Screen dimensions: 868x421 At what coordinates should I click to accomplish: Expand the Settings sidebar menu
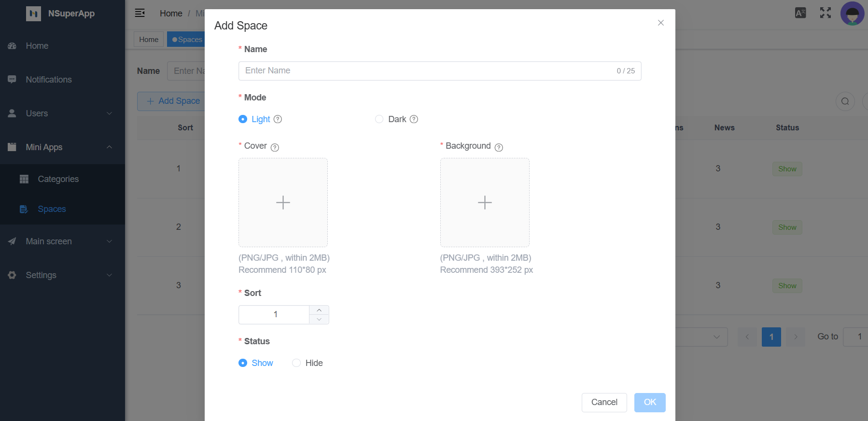pyautogui.click(x=62, y=275)
